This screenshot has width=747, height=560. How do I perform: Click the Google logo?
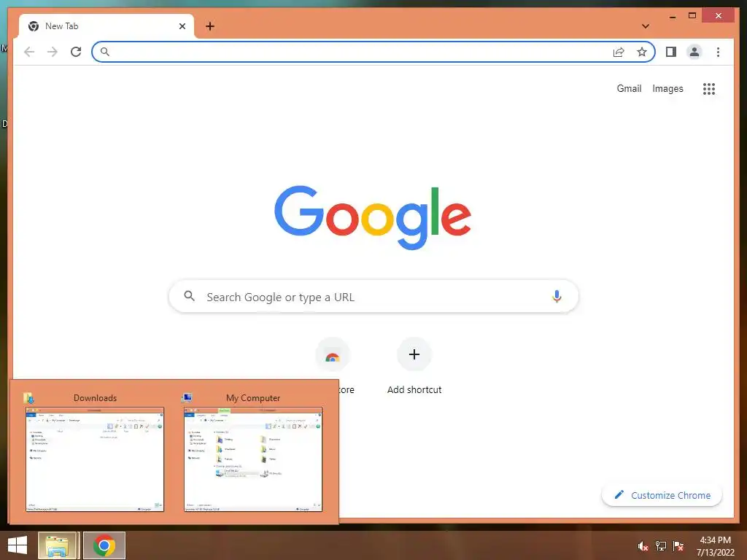click(373, 217)
